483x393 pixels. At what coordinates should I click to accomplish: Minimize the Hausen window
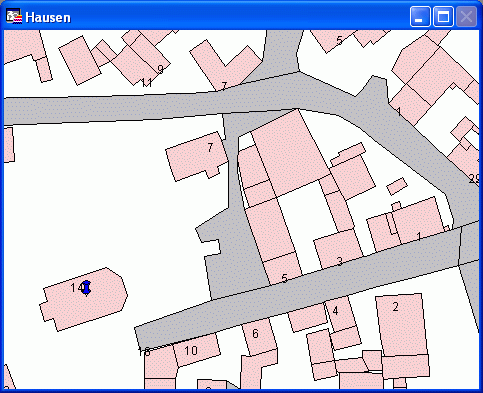coord(420,16)
